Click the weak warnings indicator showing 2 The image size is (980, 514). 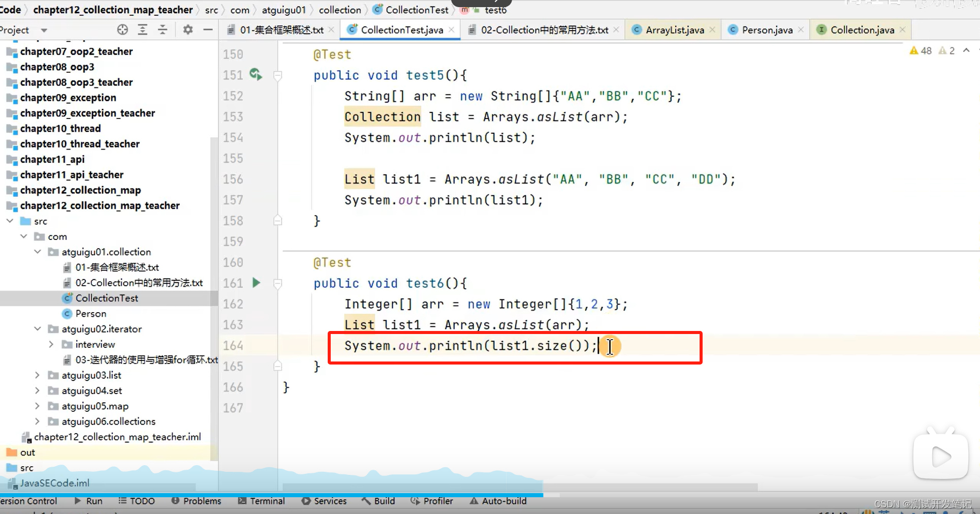[x=946, y=50]
